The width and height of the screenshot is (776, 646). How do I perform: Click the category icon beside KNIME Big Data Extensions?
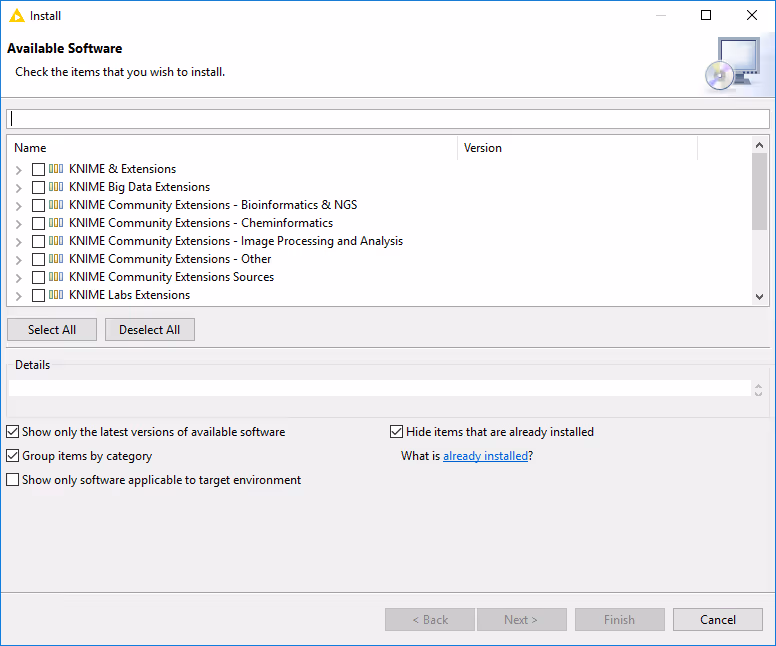56,187
